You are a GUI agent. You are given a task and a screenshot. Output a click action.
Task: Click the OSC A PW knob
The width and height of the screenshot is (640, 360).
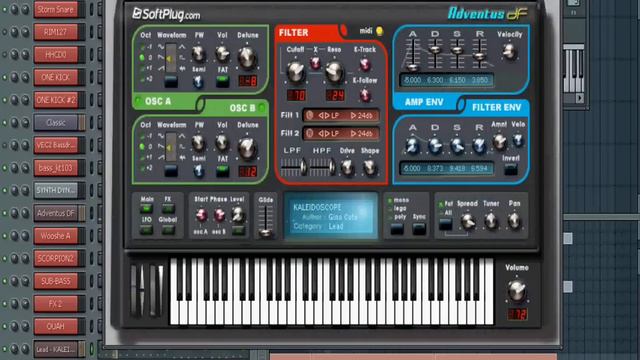click(199, 53)
